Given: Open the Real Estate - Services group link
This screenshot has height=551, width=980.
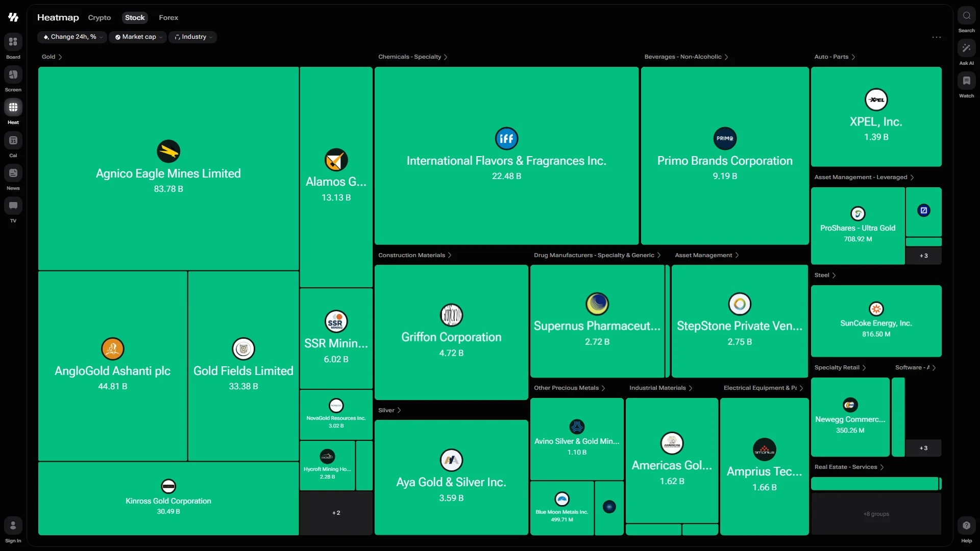Looking at the screenshot, I should point(849,467).
